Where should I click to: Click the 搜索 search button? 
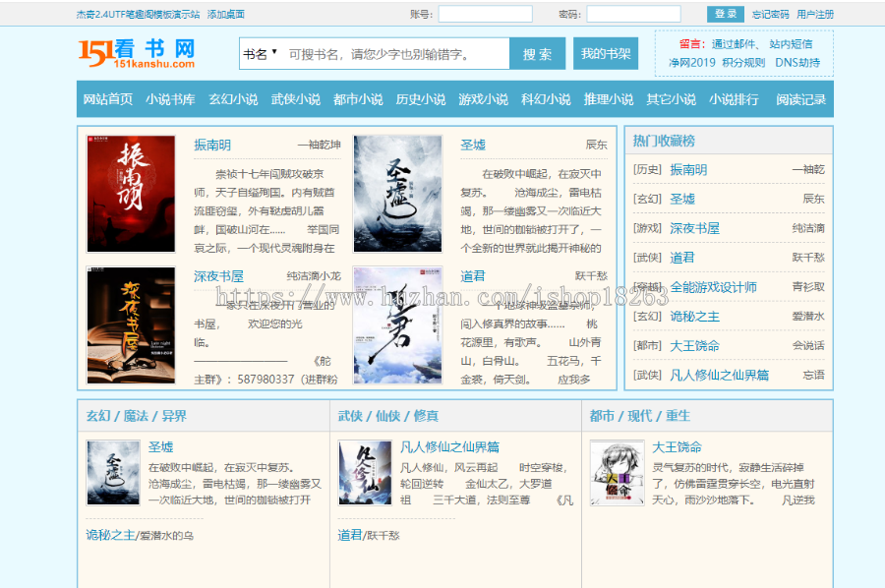537,53
